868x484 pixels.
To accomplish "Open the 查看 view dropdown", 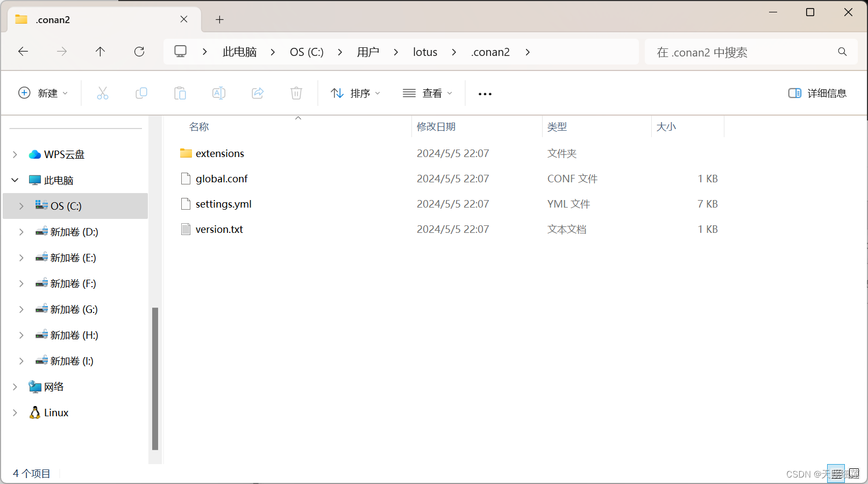I will pyautogui.click(x=428, y=93).
